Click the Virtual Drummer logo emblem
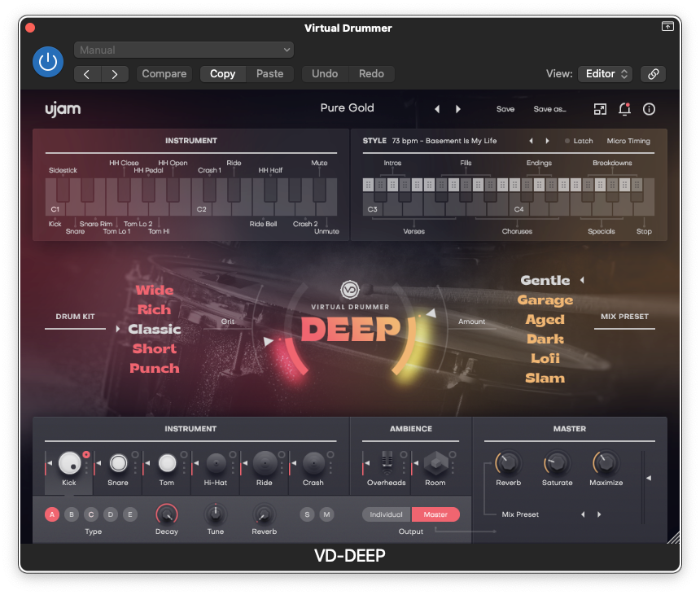Screen dimensions: 700x595 pos(350,290)
